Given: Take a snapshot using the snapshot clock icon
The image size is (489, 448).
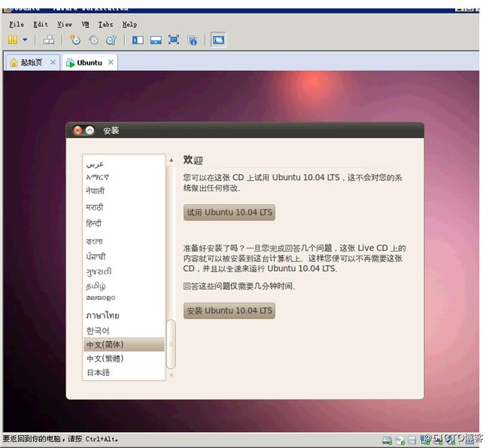Looking at the screenshot, I should [x=74, y=40].
